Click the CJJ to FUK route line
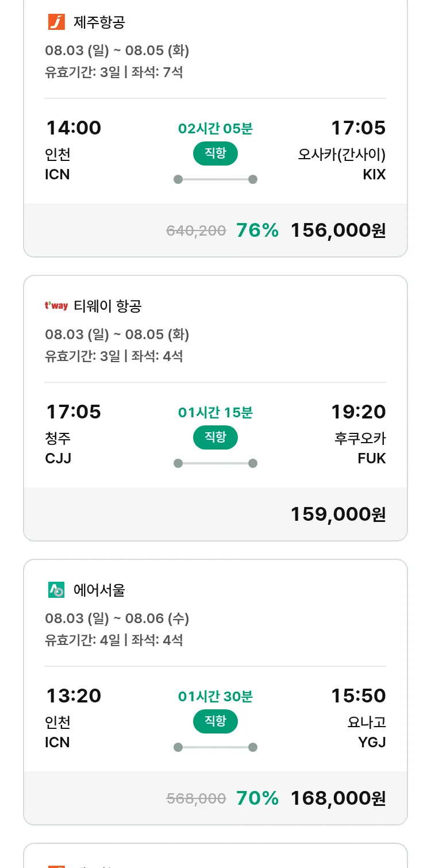The image size is (431, 868). [215, 463]
